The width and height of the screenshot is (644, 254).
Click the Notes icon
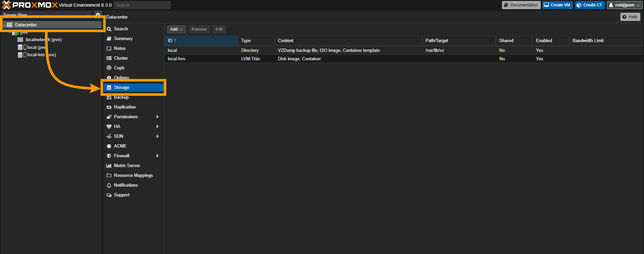[x=109, y=49]
